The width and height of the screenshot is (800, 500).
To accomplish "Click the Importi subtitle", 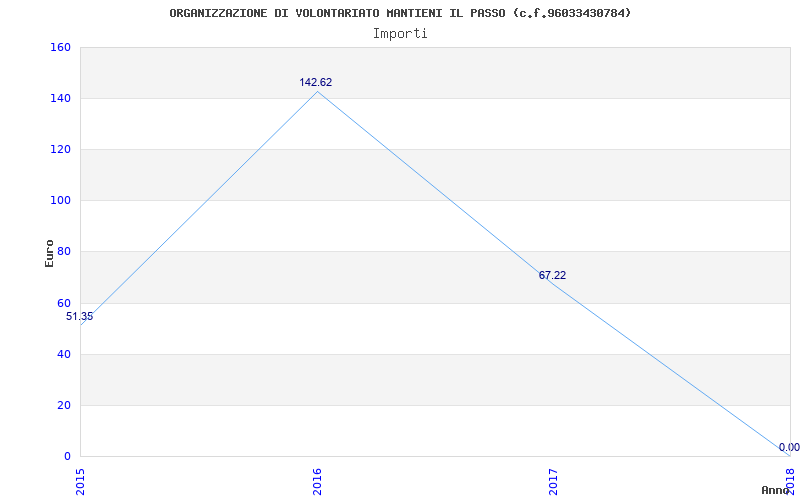I will pos(400,34).
